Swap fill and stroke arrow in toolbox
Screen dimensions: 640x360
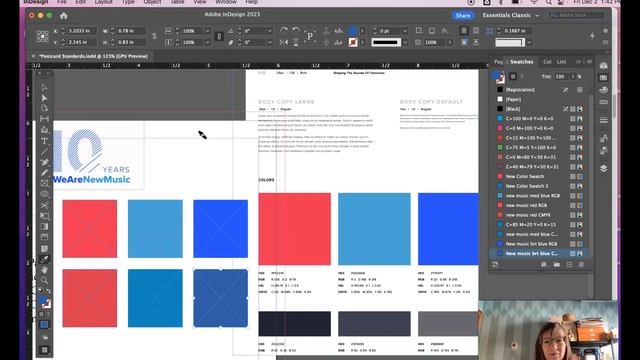tap(49, 291)
